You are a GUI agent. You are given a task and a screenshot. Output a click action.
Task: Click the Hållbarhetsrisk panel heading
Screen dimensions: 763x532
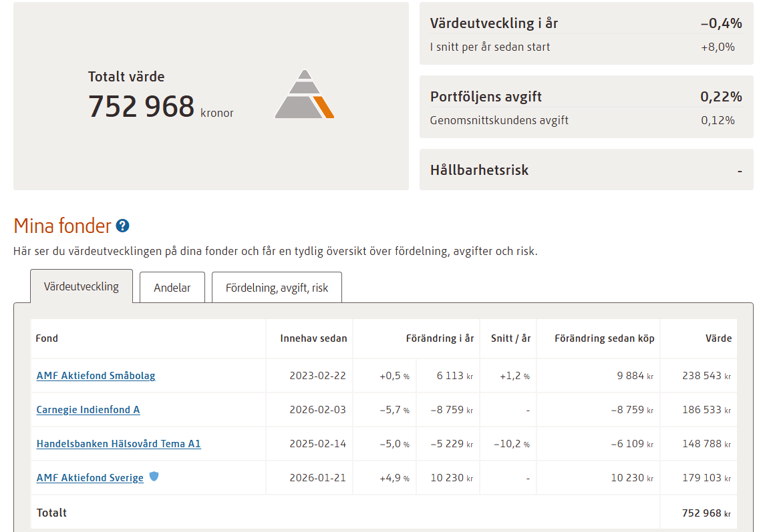[479, 170]
